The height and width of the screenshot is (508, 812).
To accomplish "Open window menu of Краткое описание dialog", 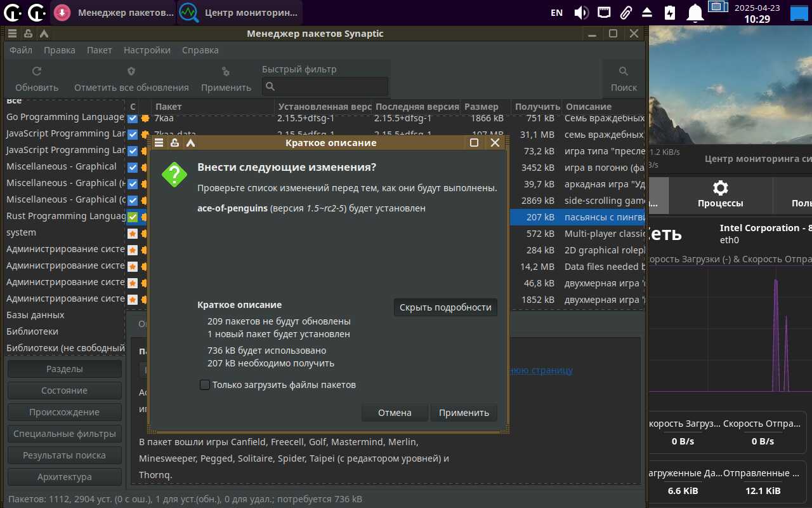I will coord(159,143).
